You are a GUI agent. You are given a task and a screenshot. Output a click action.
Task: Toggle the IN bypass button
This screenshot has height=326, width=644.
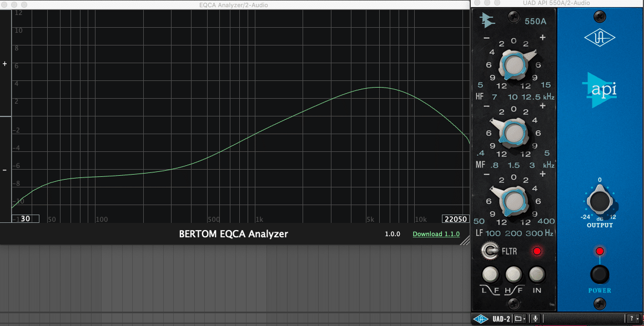pos(537,274)
